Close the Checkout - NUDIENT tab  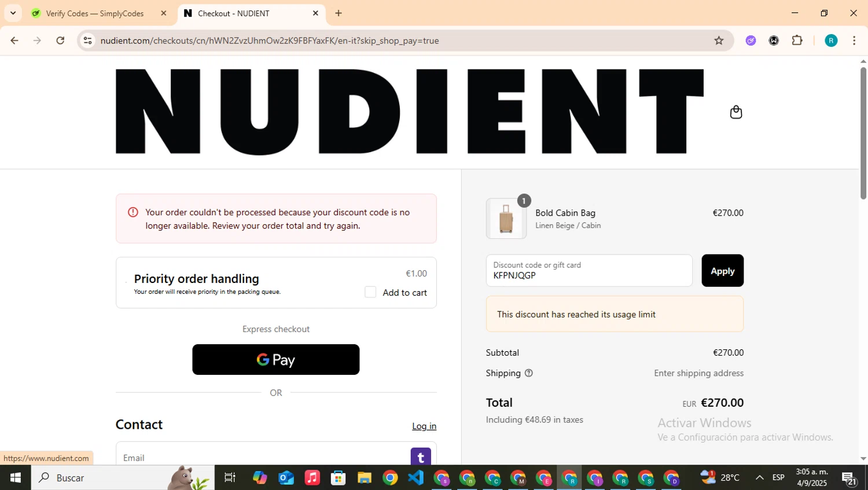tap(315, 13)
